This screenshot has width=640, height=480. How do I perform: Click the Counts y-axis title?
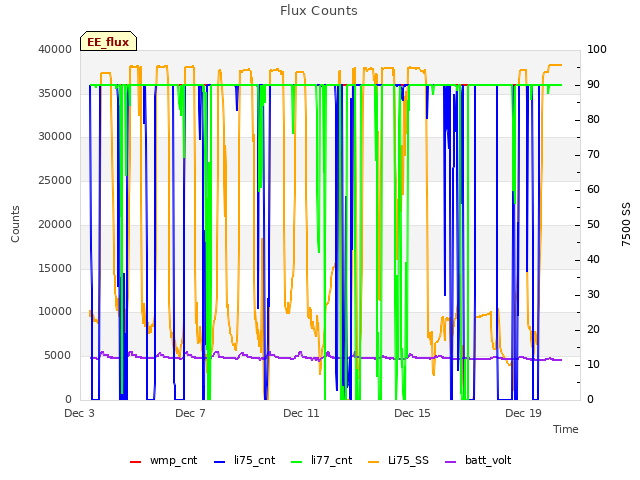coord(16,224)
